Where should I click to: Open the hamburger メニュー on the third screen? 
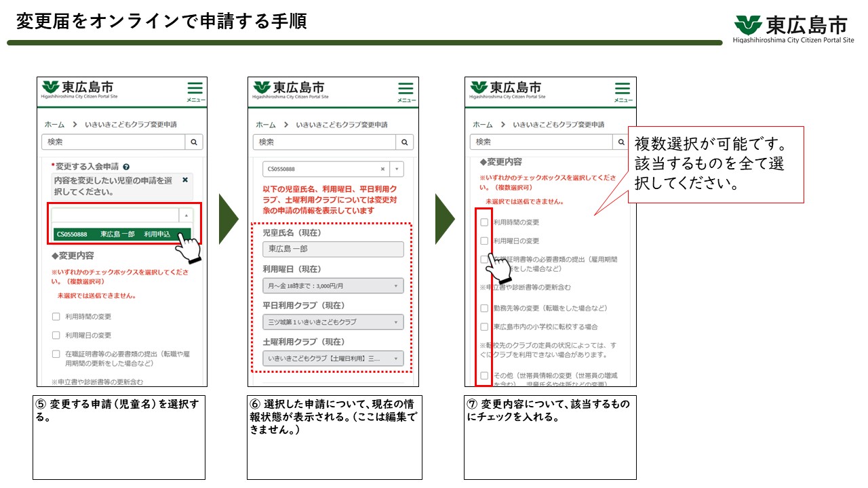621,89
